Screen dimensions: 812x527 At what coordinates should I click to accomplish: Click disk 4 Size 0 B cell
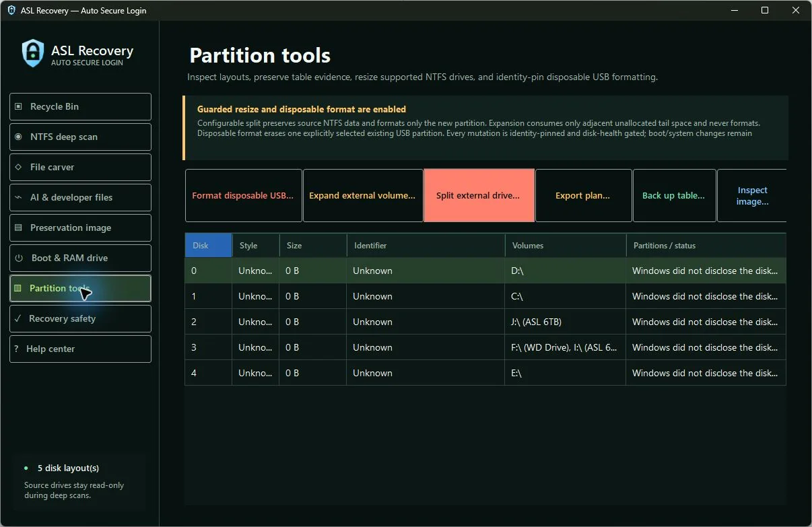coord(313,373)
